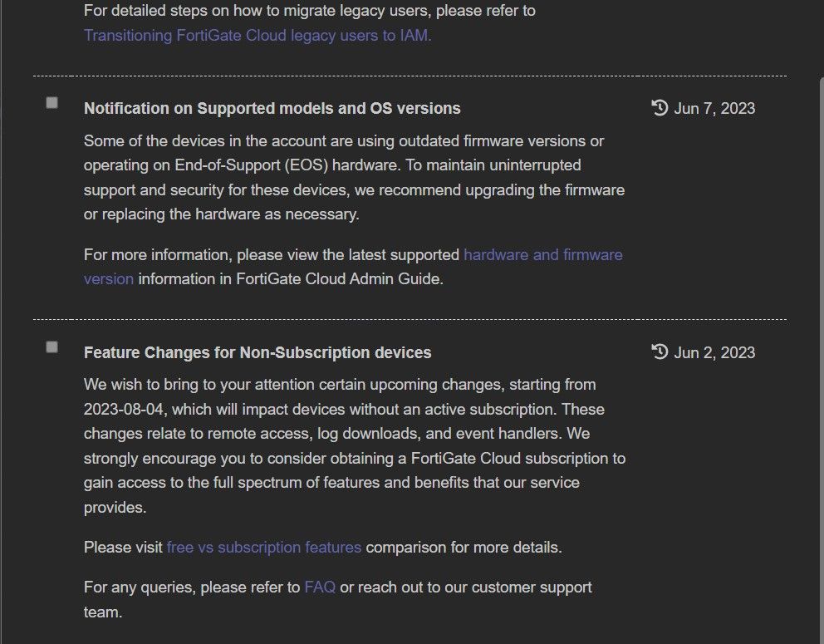Open the FAQ link
Viewport: 824px width, 644px height.
(320, 587)
